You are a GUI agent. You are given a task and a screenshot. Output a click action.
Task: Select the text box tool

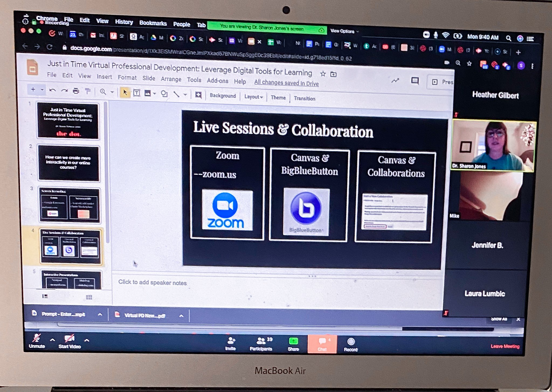[137, 93]
